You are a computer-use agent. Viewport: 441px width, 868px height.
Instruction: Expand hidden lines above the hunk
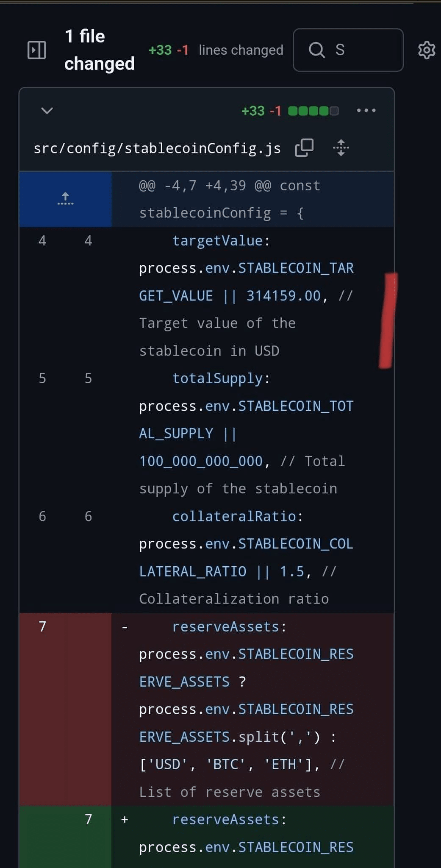(65, 199)
